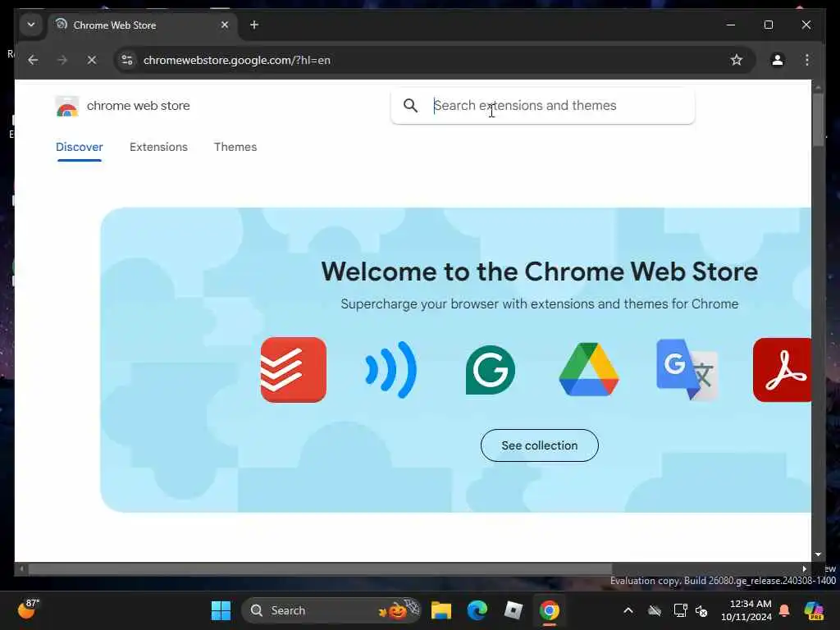
Task: Click the Google Translate icon
Action: click(x=687, y=370)
